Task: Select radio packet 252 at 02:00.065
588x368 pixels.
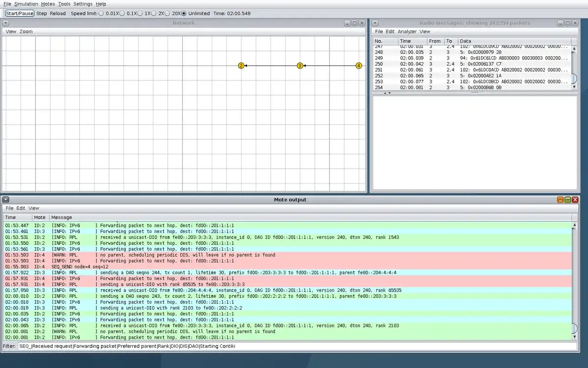Action: [x=472, y=76]
